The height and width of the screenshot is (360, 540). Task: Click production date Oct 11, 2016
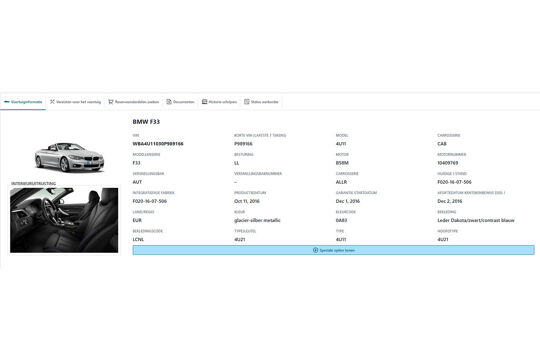(247, 201)
